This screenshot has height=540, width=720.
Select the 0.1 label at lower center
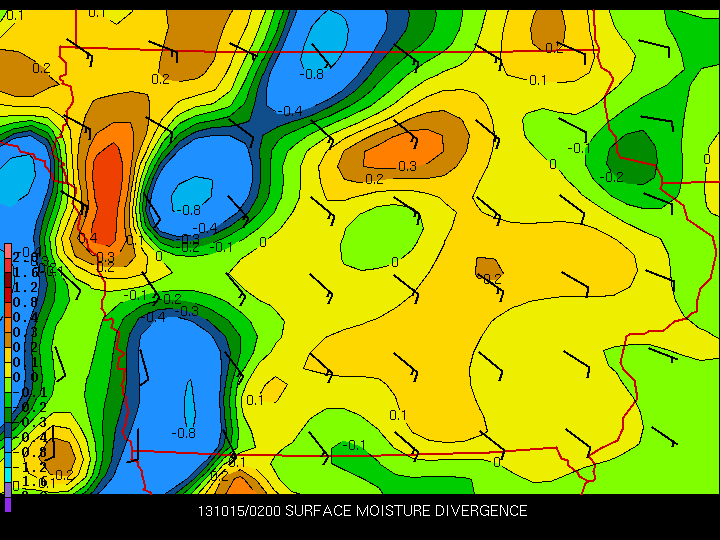[397, 415]
